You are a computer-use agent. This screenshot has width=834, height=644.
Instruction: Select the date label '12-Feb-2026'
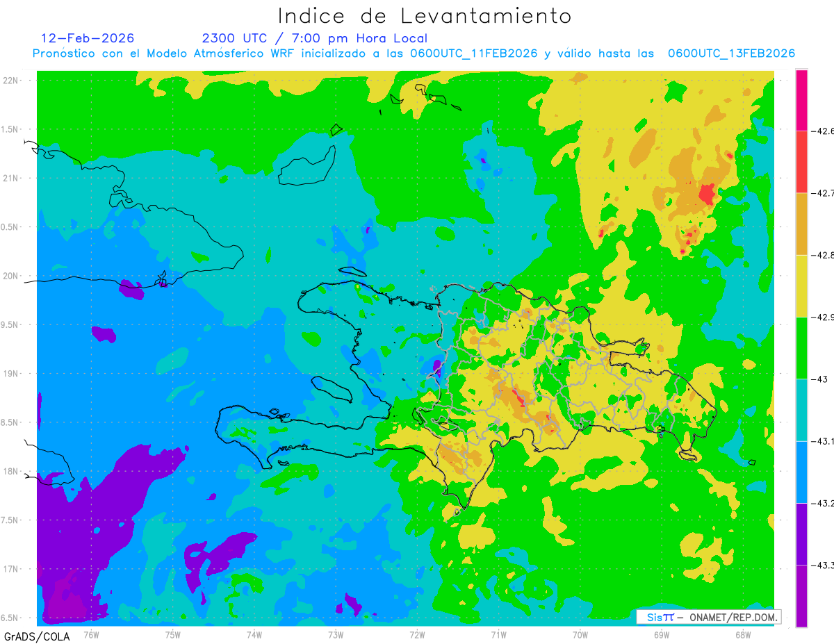coord(88,38)
